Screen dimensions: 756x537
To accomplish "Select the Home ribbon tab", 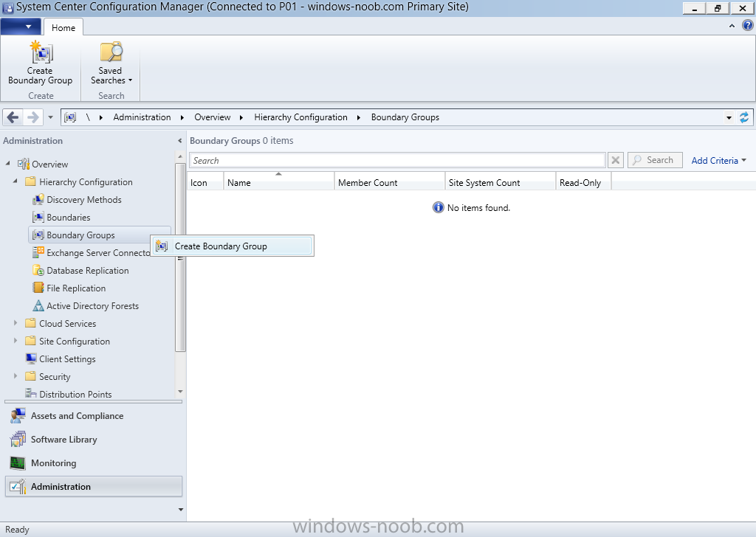I will (63, 27).
